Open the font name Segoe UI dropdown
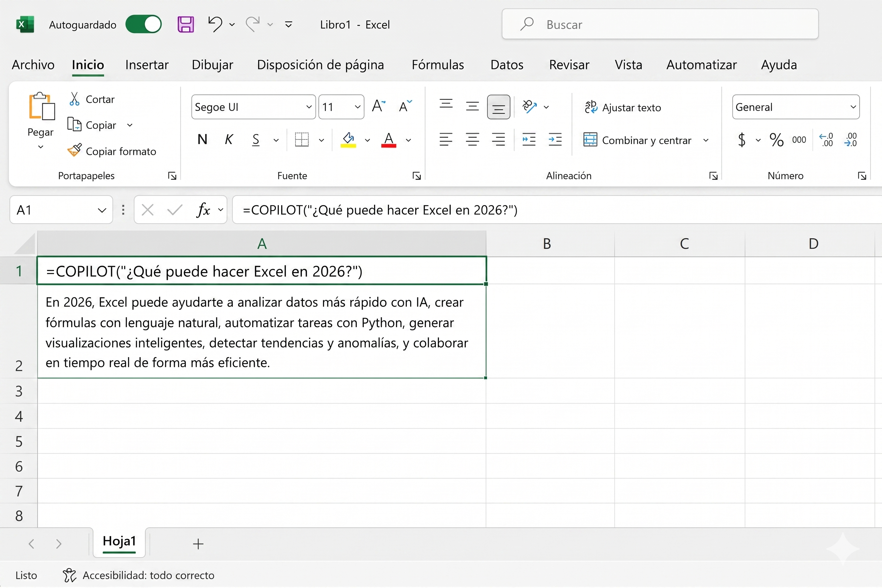The image size is (882, 588). click(x=309, y=107)
